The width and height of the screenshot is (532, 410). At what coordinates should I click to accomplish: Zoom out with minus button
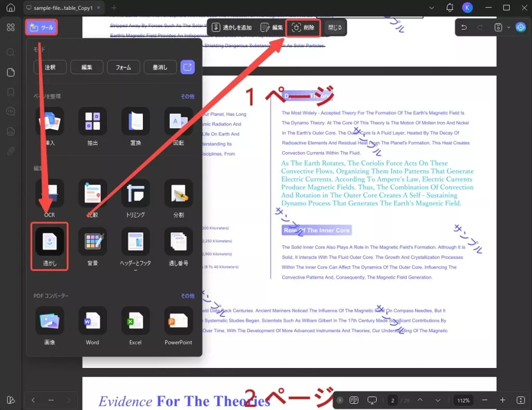(x=485, y=400)
